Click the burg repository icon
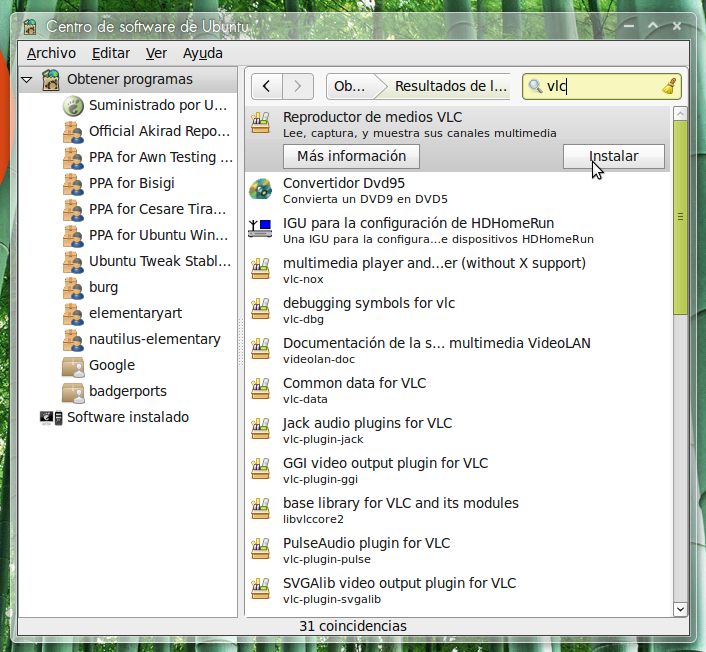The width and height of the screenshot is (706, 652). tap(73, 288)
